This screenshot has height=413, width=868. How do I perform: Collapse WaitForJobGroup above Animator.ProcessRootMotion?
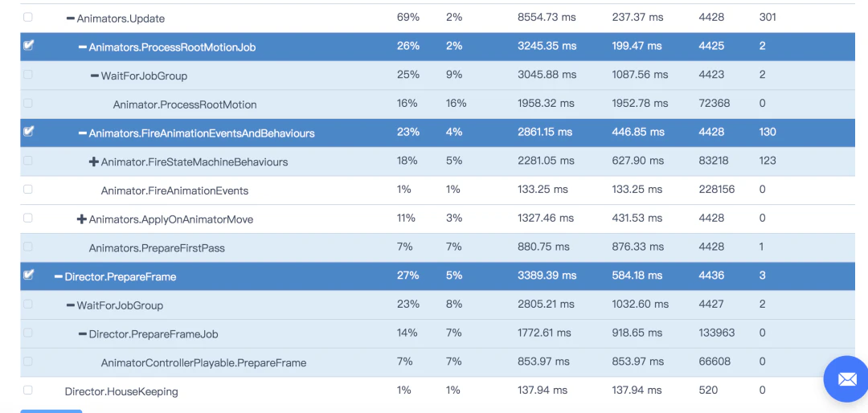point(95,76)
